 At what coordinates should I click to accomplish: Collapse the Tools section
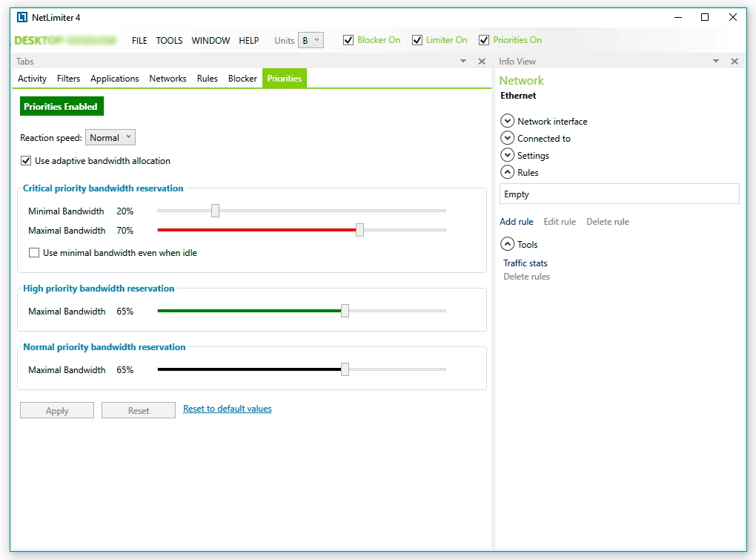click(x=507, y=244)
